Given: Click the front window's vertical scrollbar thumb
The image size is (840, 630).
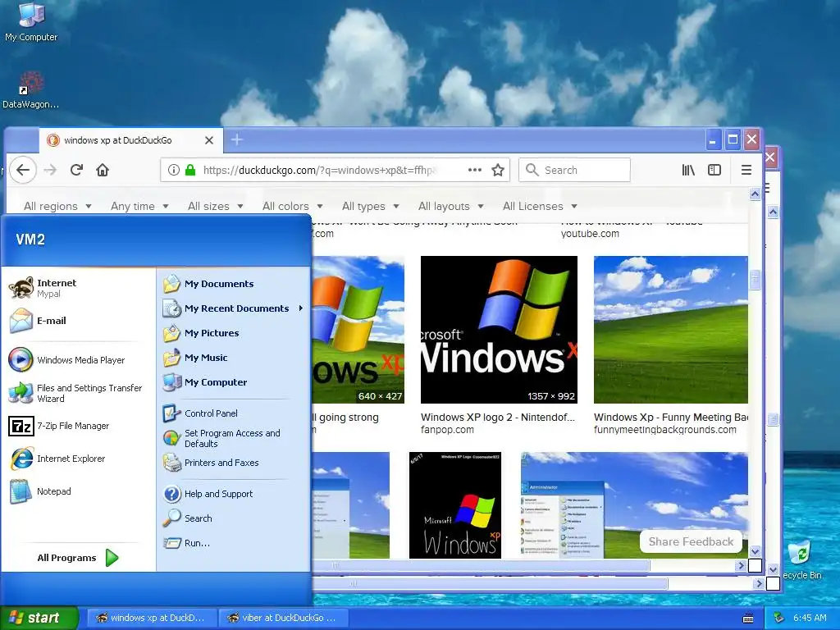Looking at the screenshot, I should point(755,280).
